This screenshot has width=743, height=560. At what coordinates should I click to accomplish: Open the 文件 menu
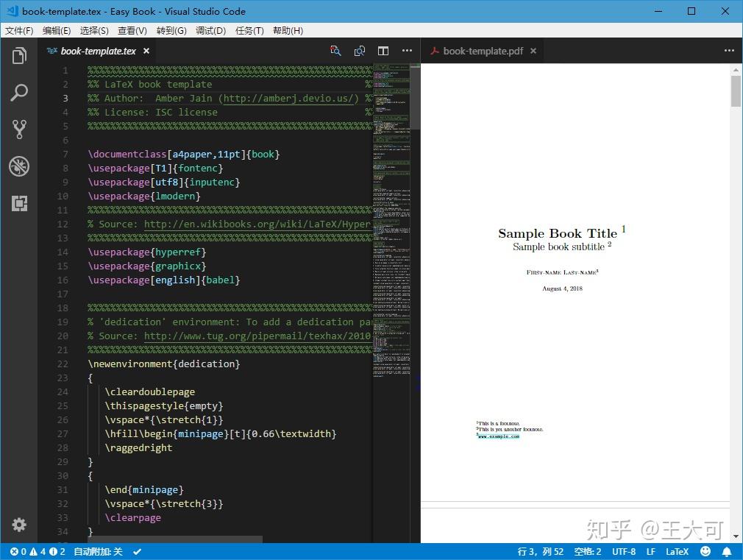tap(18, 30)
